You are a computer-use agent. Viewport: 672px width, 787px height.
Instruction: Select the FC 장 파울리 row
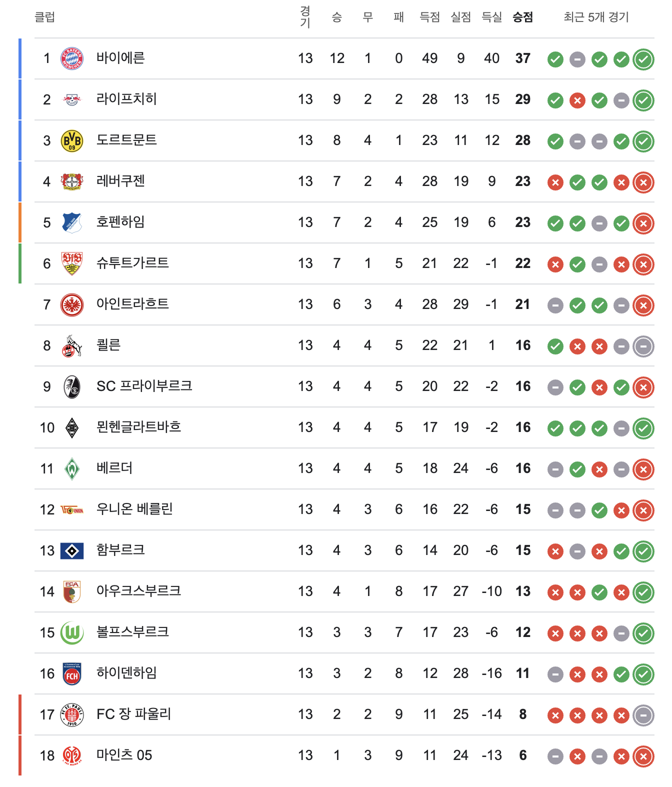click(x=133, y=714)
